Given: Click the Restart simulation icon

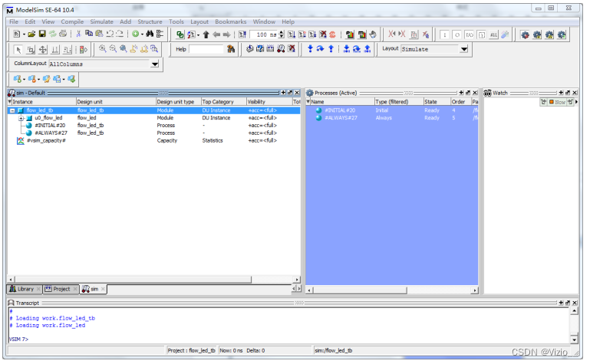Looking at the screenshot, I should tap(242, 35).
